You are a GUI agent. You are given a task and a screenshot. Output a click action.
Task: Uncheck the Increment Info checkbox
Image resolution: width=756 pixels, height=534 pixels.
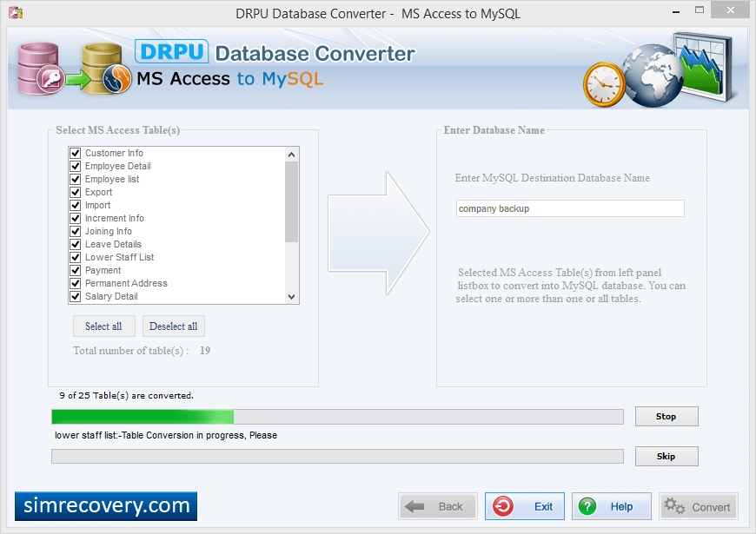(76, 218)
